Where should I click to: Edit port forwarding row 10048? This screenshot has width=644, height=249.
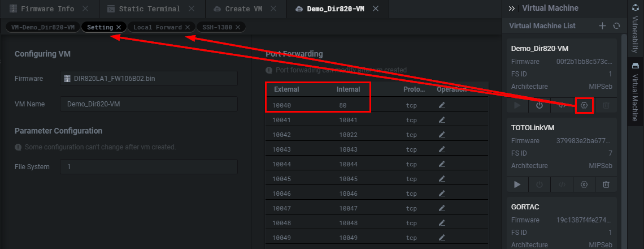tap(442, 223)
